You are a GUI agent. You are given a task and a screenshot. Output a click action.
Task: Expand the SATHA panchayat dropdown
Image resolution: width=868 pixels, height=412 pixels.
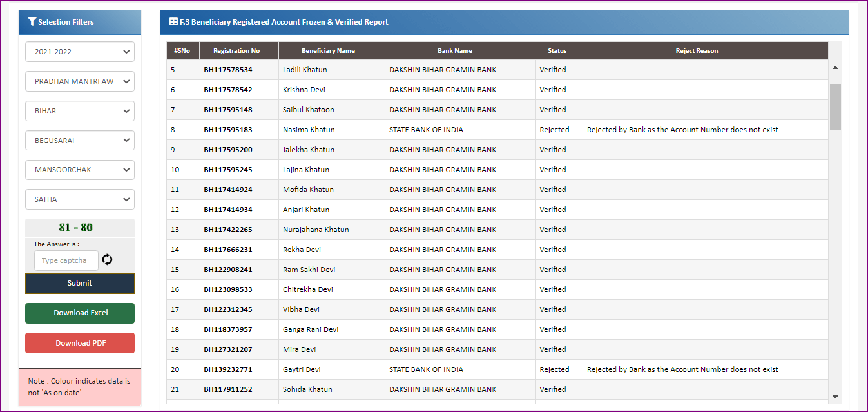[x=79, y=199]
